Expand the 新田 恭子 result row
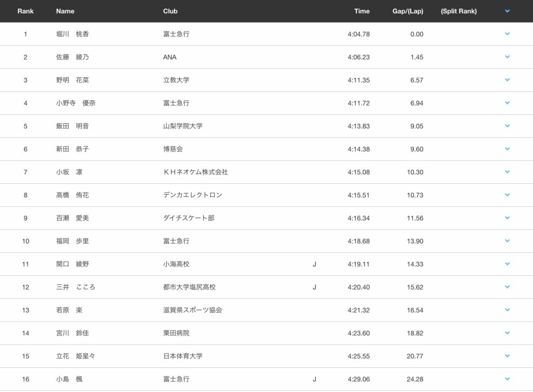Viewport: 533px width, 392px height. 507,149
